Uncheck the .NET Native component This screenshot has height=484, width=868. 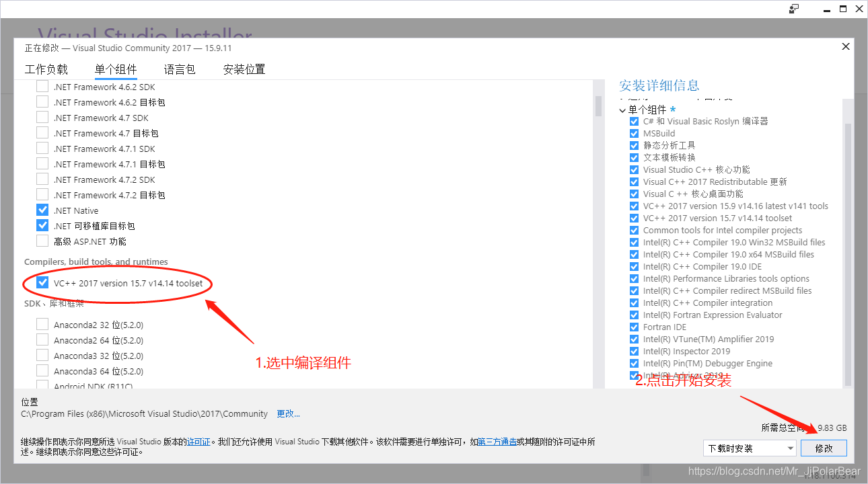(x=42, y=210)
